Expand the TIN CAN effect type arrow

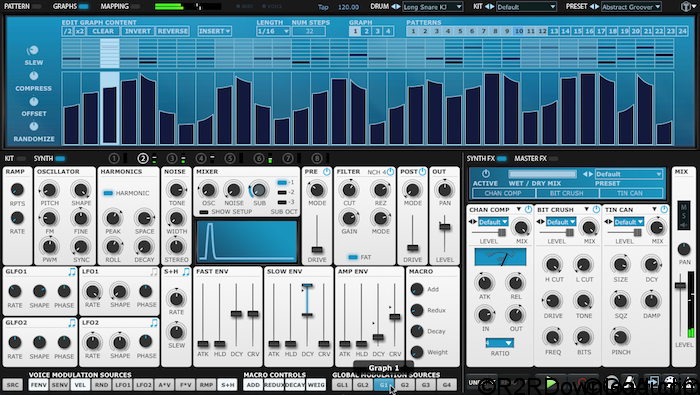(654, 209)
